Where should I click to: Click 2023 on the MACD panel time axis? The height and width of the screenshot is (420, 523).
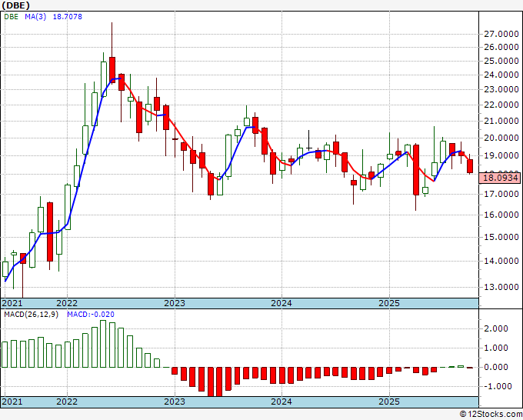175,402
